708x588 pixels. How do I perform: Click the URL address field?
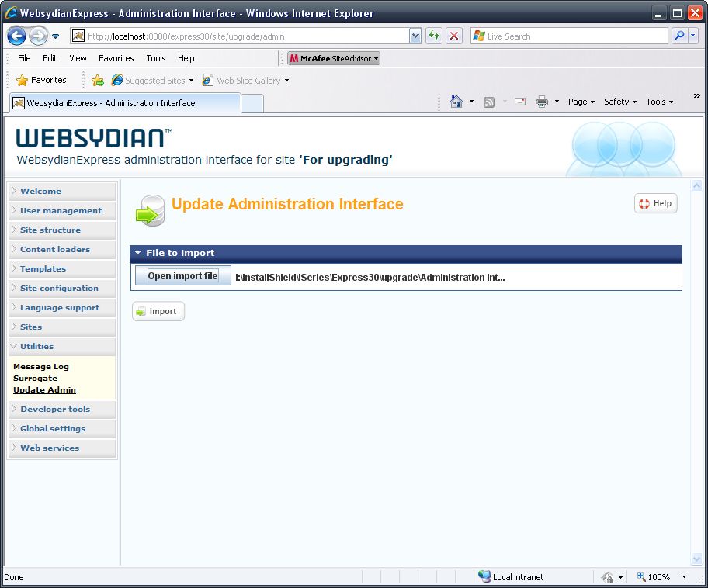(246, 36)
